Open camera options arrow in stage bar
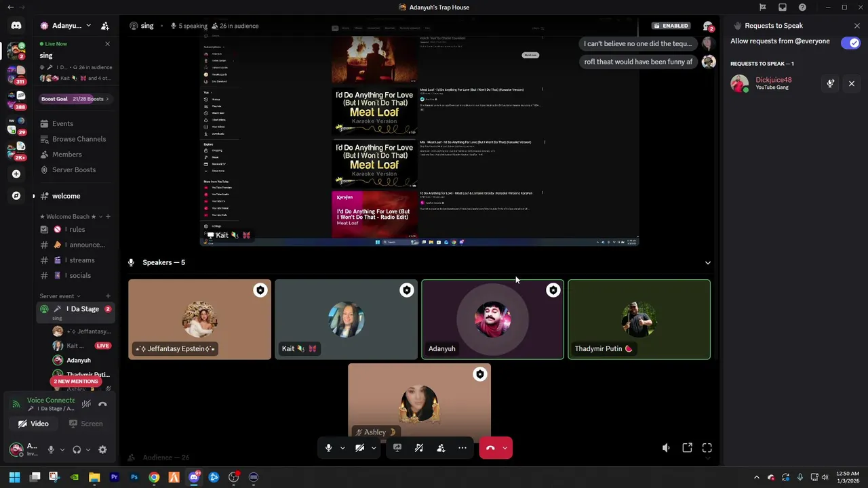This screenshot has width=868, height=488. click(374, 448)
